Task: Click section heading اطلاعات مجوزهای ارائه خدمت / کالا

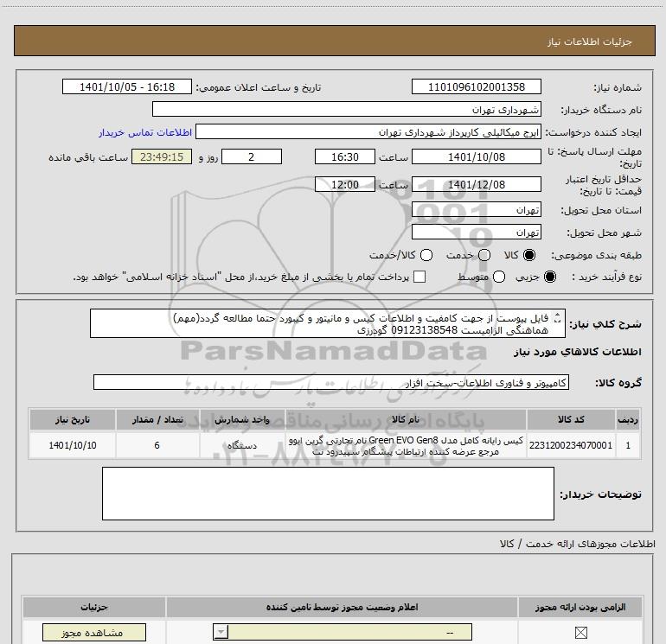Action: click(577, 544)
